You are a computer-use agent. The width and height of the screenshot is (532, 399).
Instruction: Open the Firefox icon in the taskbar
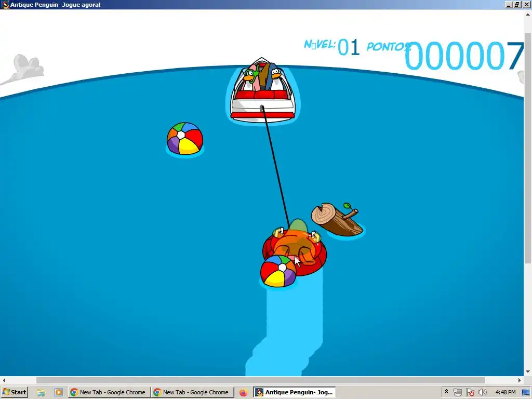[x=243, y=392]
